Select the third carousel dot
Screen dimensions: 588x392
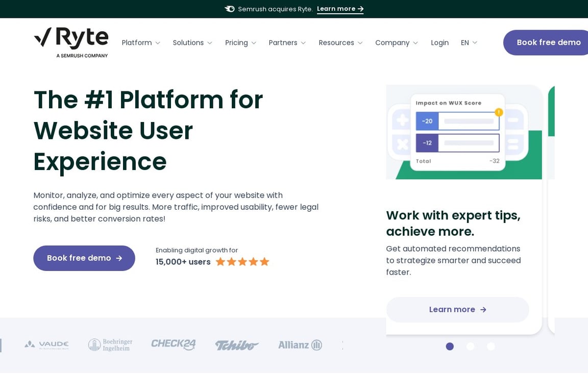491,346
